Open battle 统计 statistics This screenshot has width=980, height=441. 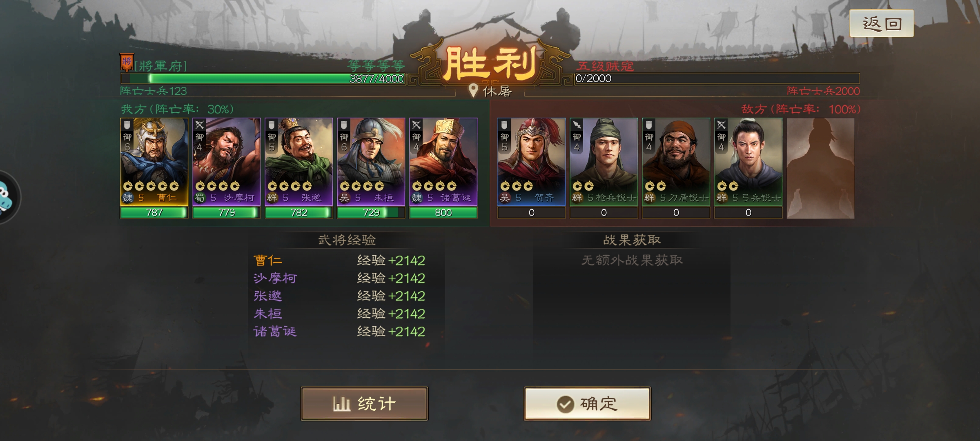(364, 404)
